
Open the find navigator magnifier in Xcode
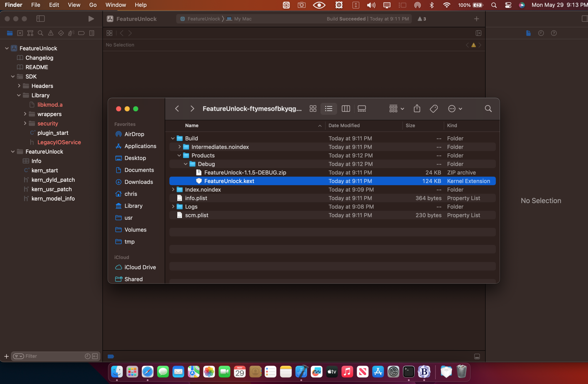pyautogui.click(x=41, y=33)
